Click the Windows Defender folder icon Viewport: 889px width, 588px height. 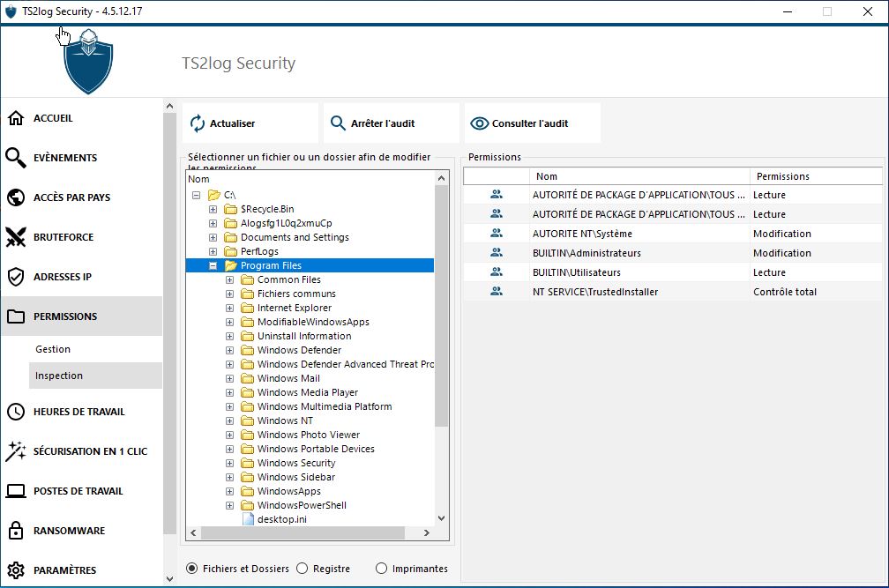point(247,350)
